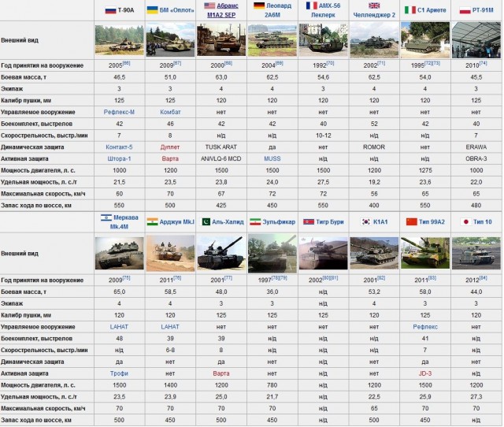Click the Indian flag beside Арджун Mk.I

[x=152, y=222]
